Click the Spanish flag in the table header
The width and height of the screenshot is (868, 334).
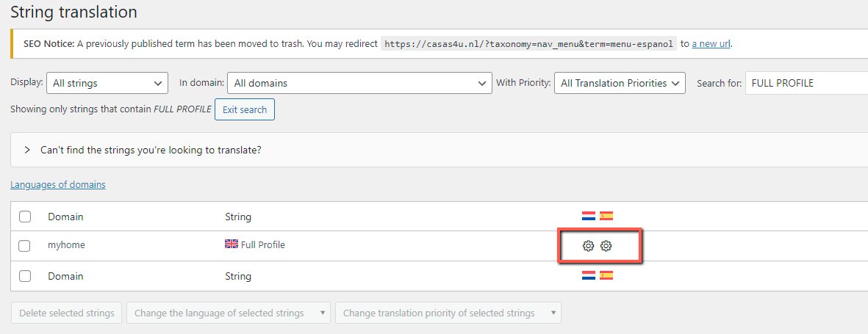(606, 217)
